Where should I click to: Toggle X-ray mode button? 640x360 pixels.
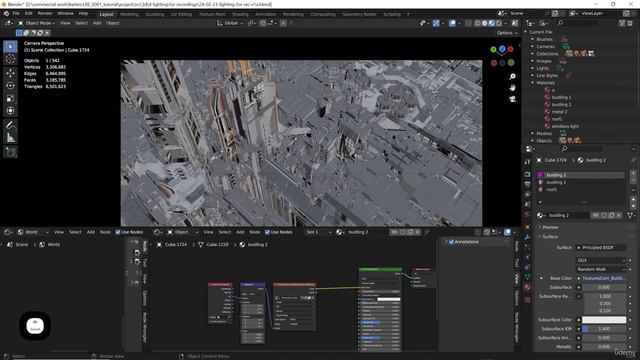[468, 23]
